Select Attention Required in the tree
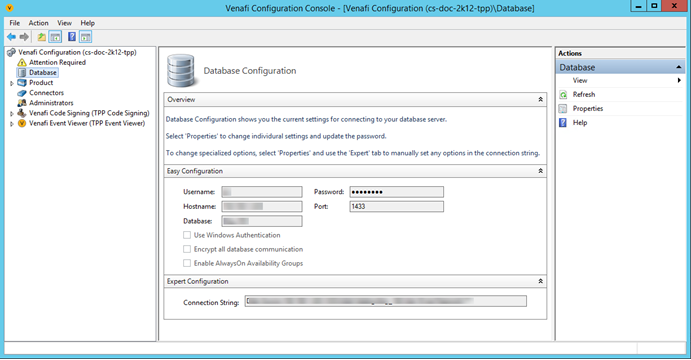This screenshot has height=360, width=691. [x=57, y=63]
